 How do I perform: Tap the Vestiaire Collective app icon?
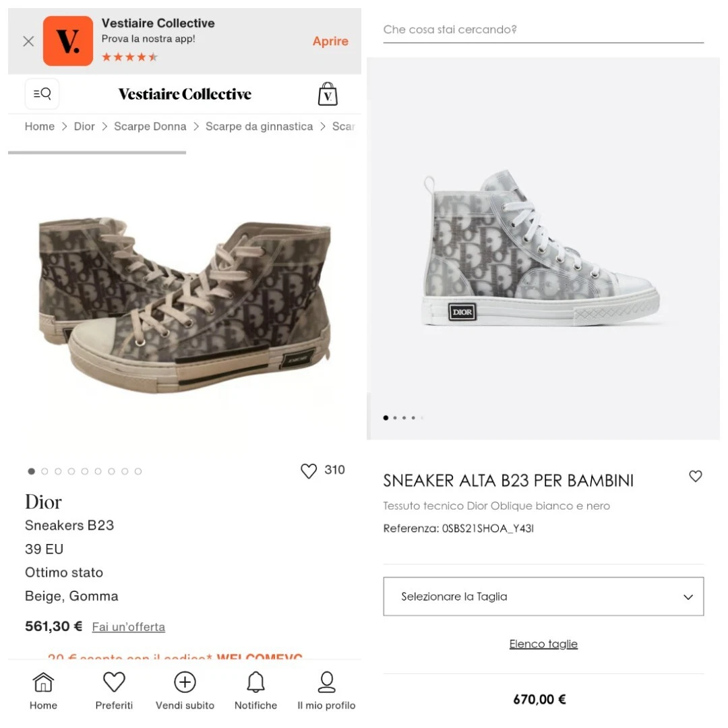point(68,41)
